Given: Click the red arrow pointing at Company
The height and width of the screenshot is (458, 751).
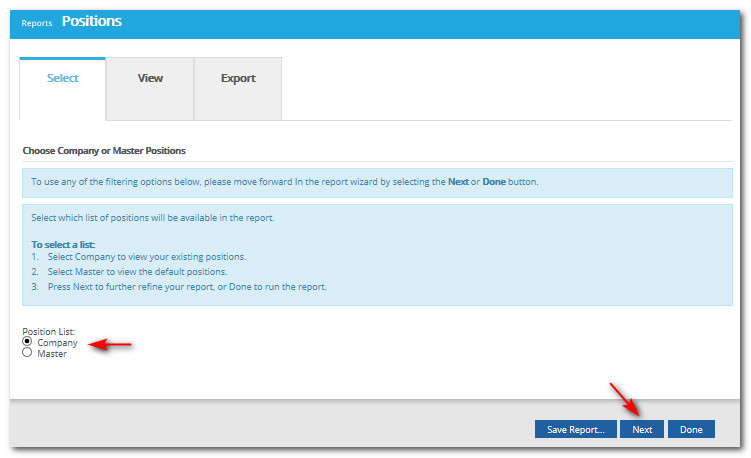Looking at the screenshot, I should (110, 345).
